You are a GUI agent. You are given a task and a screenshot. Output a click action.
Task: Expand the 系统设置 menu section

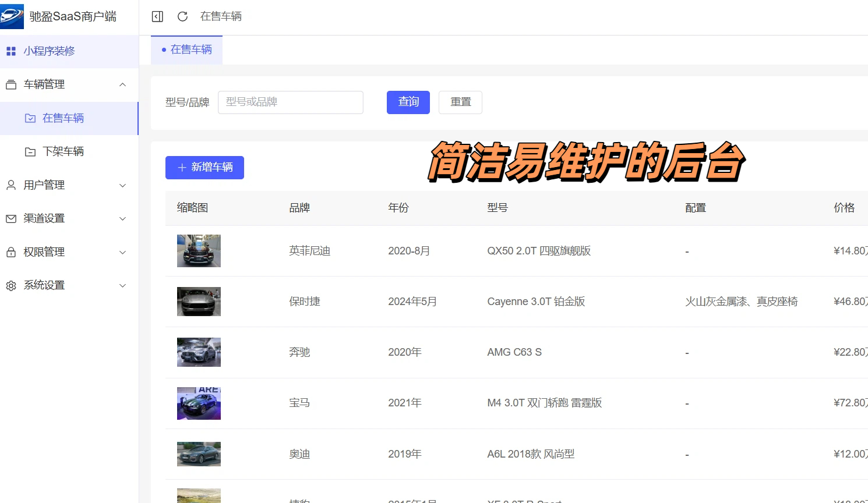click(122, 285)
